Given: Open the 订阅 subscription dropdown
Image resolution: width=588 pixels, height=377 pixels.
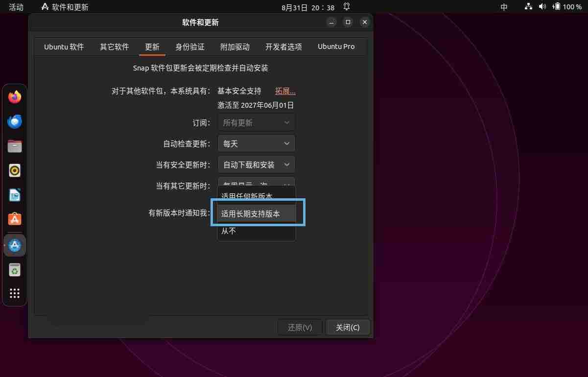Looking at the screenshot, I should tap(256, 122).
